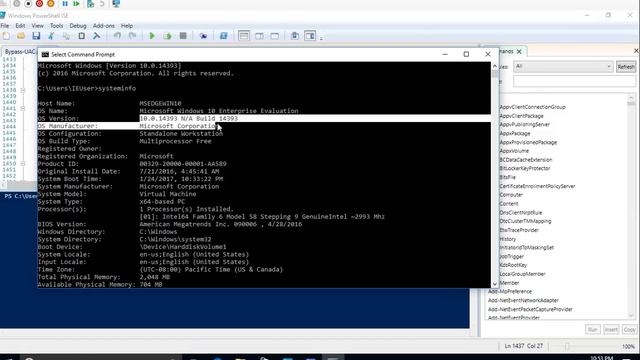Click the Copy button in Commands pane

[629, 329]
